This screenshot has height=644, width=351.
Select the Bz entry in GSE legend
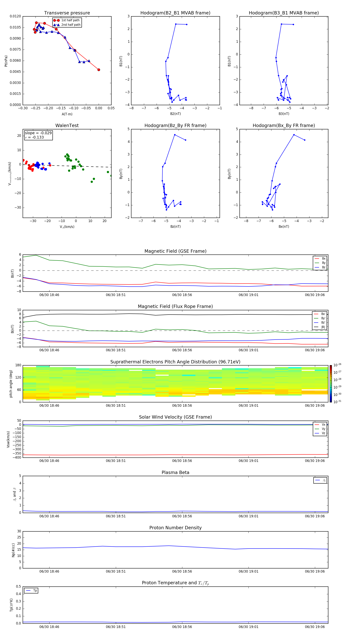tap(320, 267)
